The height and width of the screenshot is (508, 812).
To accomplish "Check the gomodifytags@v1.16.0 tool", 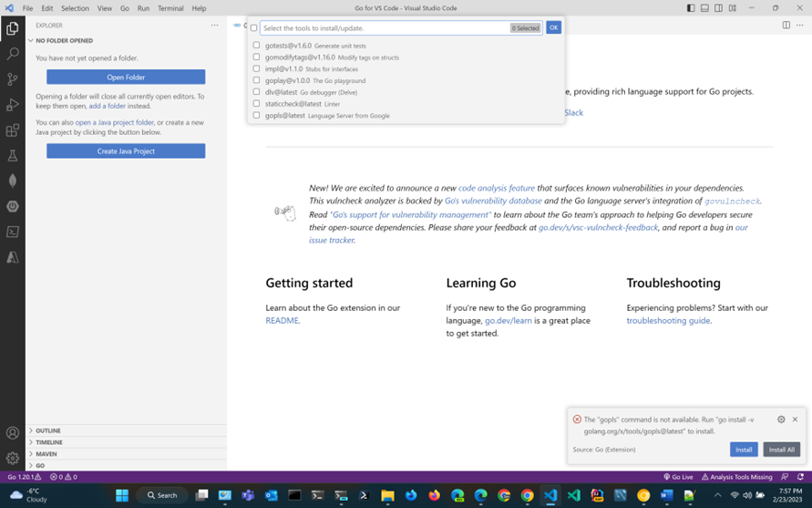I will (x=256, y=57).
